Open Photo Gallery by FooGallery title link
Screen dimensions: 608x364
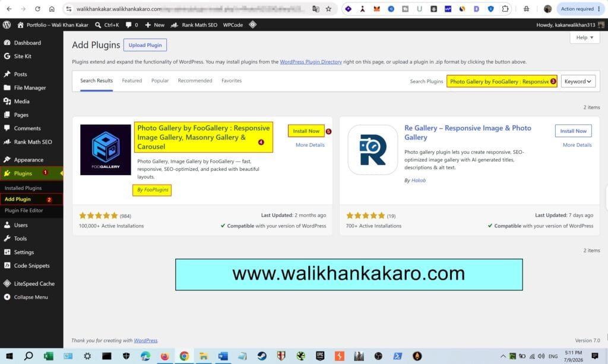click(203, 137)
